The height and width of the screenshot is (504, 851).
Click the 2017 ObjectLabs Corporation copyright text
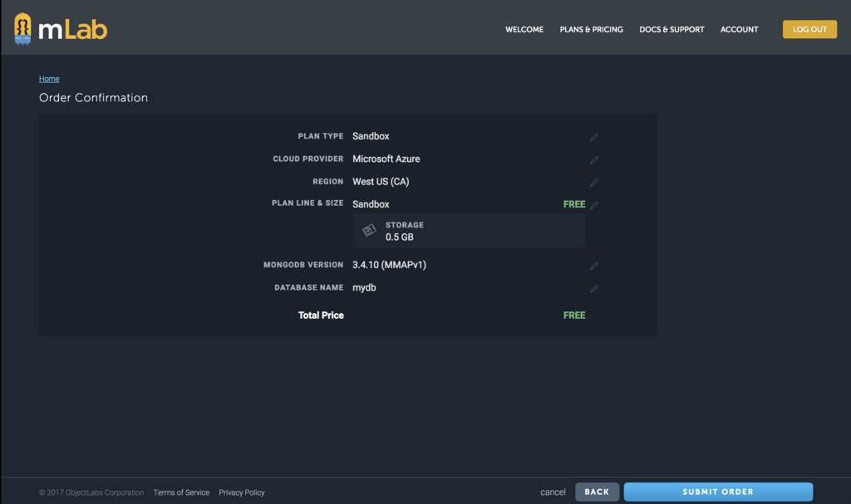coord(91,492)
